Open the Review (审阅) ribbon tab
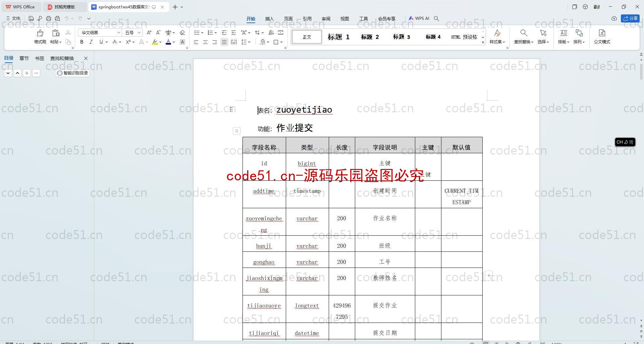 coord(326,19)
